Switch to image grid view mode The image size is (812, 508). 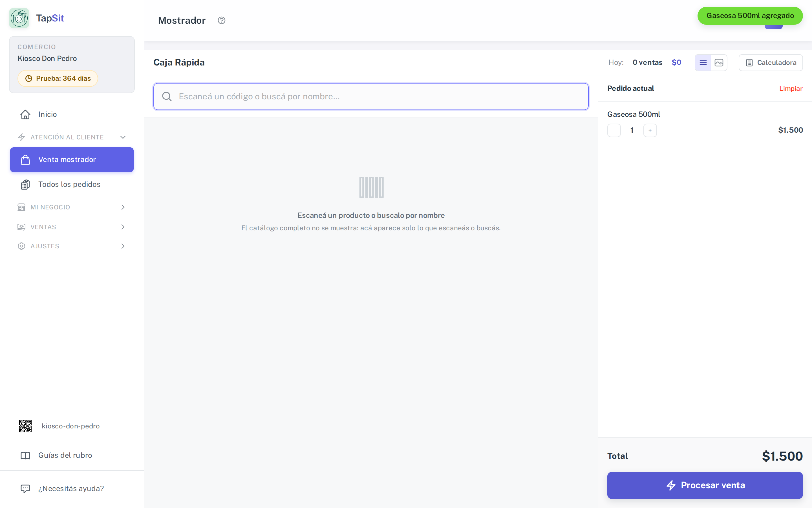(719, 62)
